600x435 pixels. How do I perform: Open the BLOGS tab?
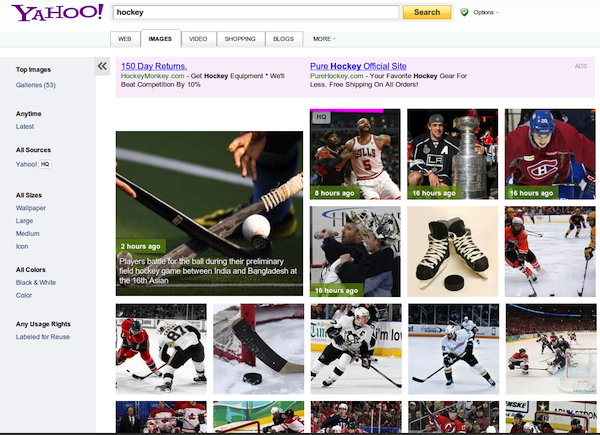(x=284, y=39)
